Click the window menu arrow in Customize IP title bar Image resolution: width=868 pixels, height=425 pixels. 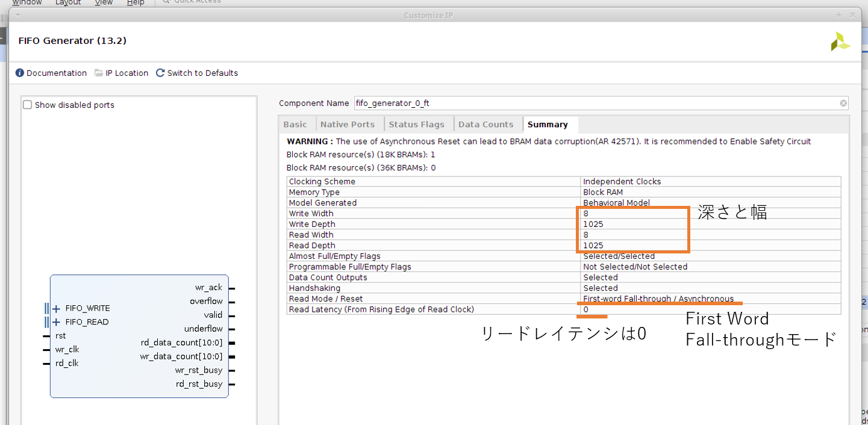[17, 15]
